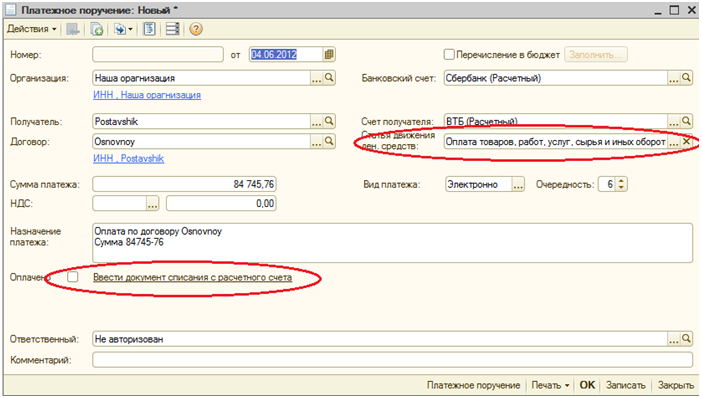Follow the ИНН, Наша орагнизация link
The width and height of the screenshot is (702, 398).
[x=147, y=95]
